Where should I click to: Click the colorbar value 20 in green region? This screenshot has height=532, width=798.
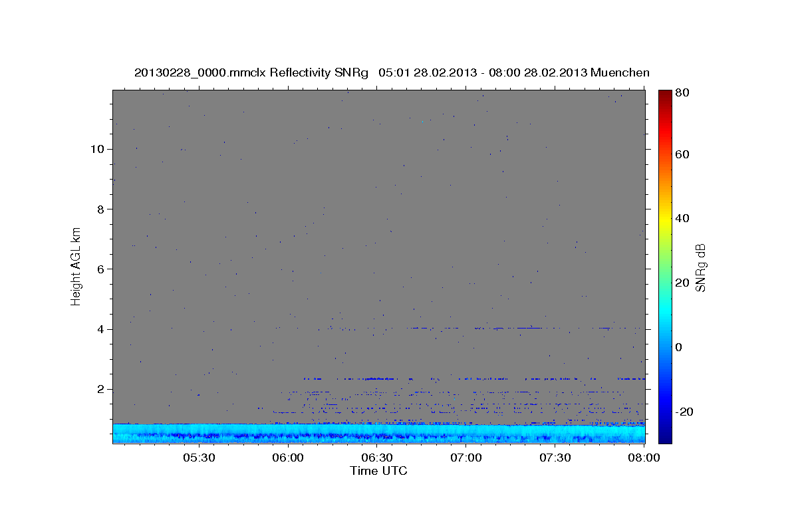(x=683, y=283)
